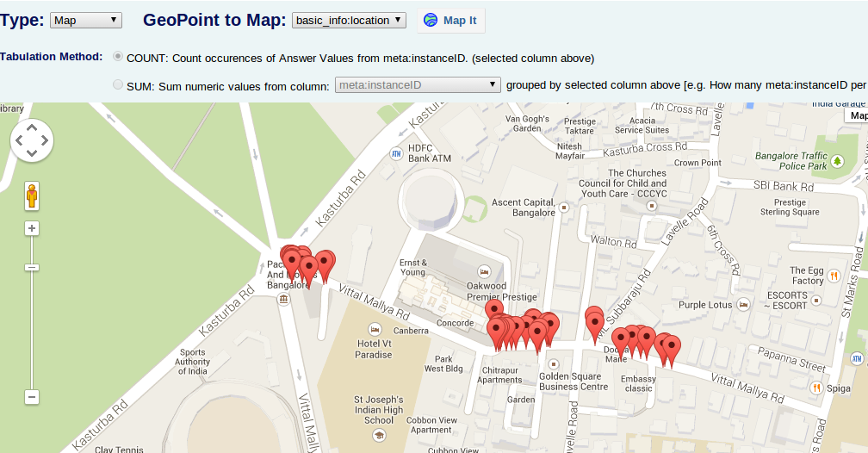Viewport: 868px width, 453px height.
Task: Click the Map view type button
Action: pyautogui.click(x=856, y=115)
